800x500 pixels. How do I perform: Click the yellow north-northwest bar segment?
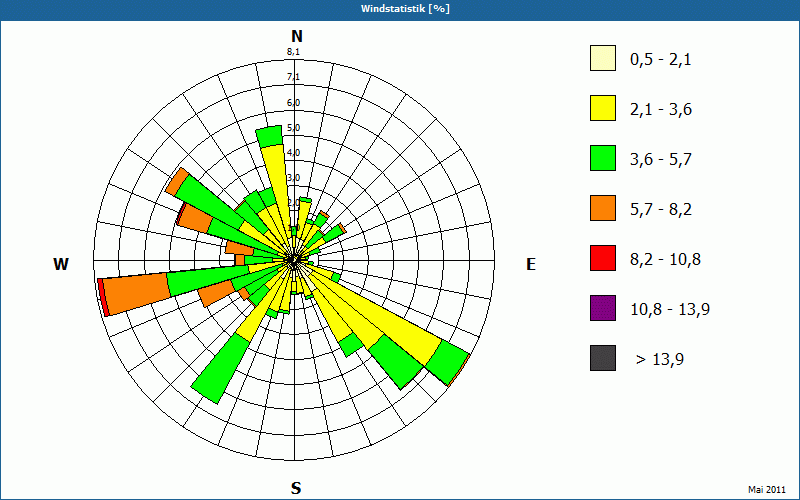274,189
